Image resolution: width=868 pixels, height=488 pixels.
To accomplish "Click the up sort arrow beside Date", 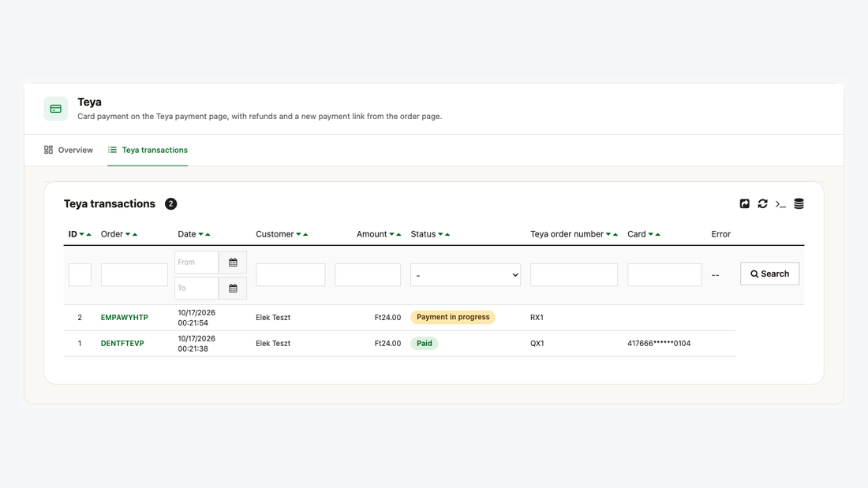I will point(208,234).
